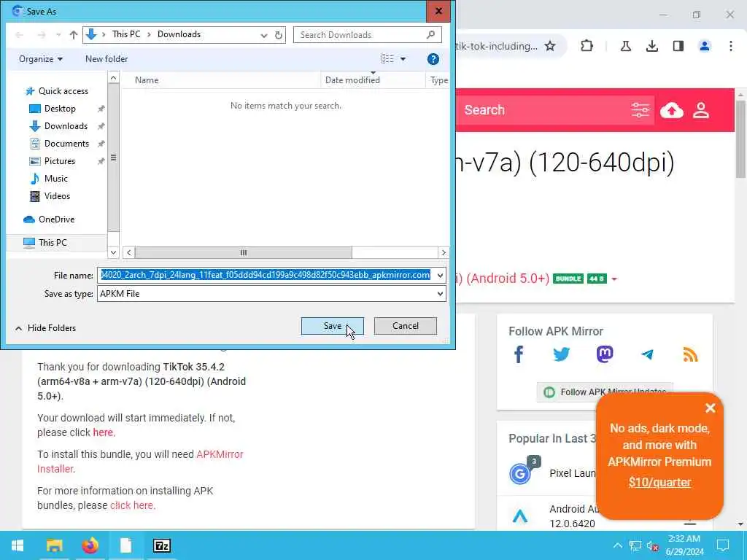Image resolution: width=747 pixels, height=560 pixels.
Task: Open dialog Help question mark icon
Action: (x=433, y=59)
